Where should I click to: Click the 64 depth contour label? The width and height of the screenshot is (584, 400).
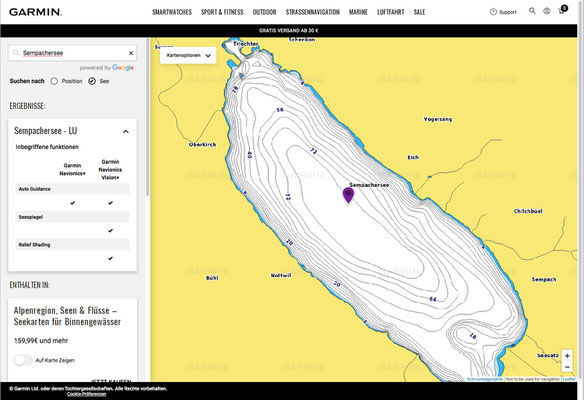[432, 299]
